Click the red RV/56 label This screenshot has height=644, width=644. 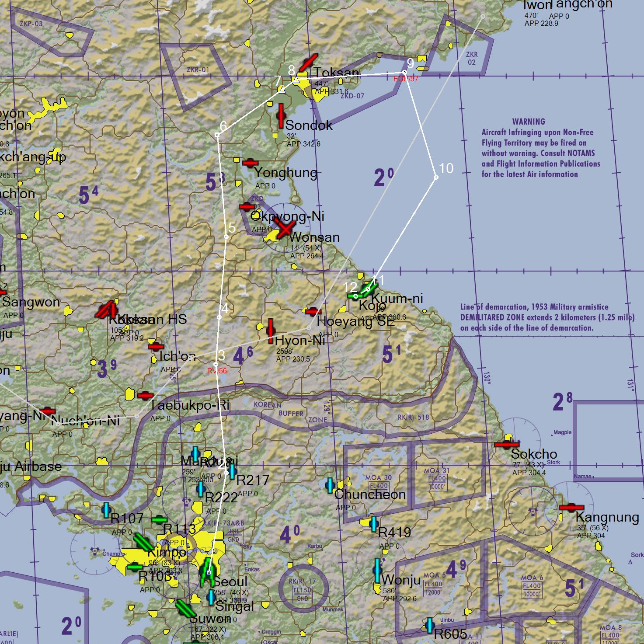coord(216,370)
